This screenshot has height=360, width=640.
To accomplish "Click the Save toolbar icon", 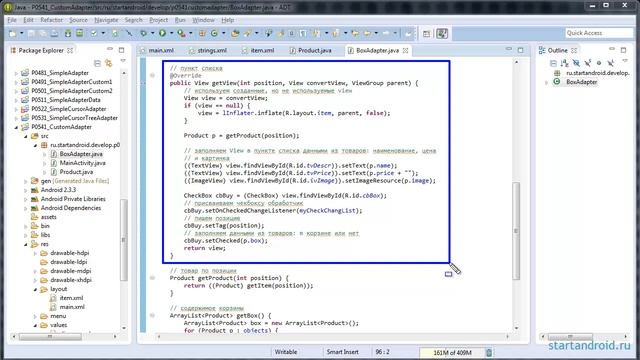I will click(x=31, y=33).
